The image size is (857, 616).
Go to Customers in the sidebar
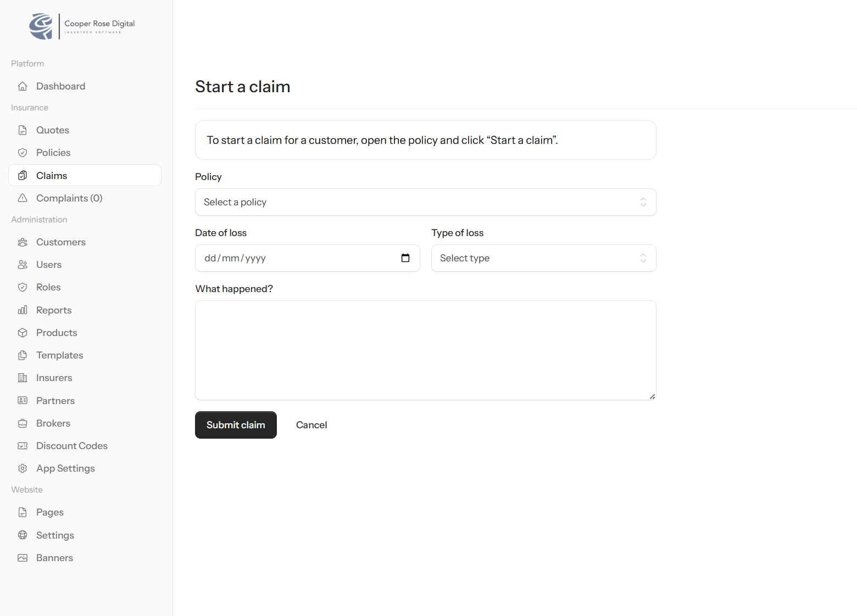pyautogui.click(x=60, y=242)
